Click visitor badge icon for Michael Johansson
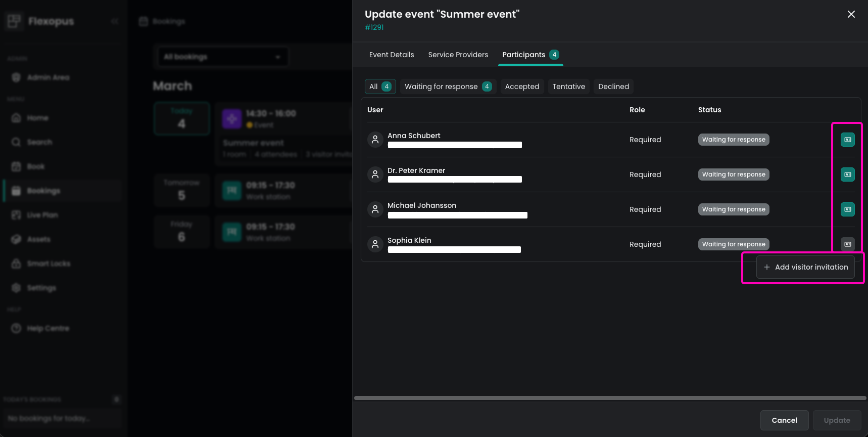This screenshot has width=868, height=437. coord(847,209)
